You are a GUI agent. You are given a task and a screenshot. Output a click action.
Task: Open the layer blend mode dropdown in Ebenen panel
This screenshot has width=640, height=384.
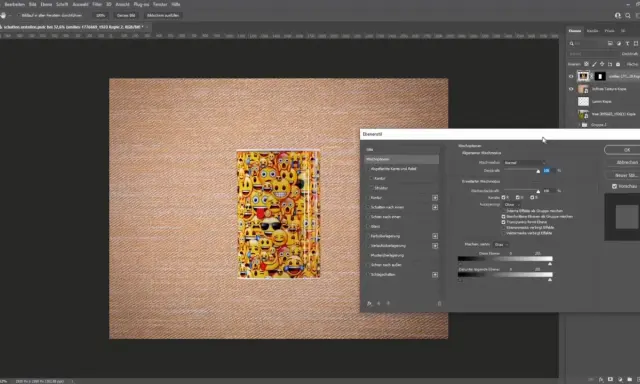pyautogui.click(x=592, y=54)
